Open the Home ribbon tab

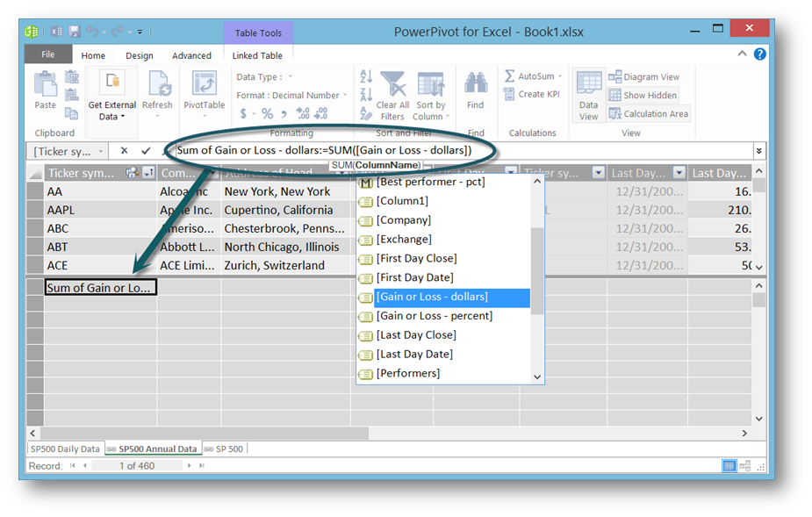(x=93, y=55)
